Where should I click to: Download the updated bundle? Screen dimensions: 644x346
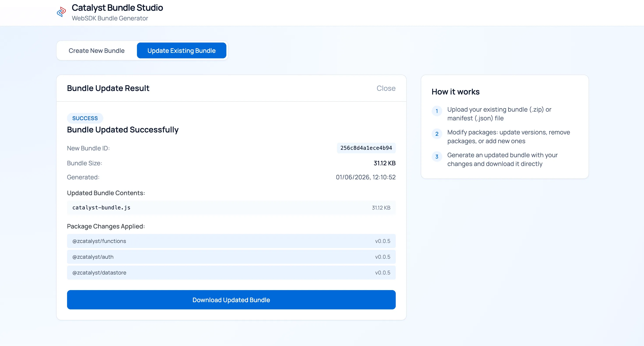[231, 300]
